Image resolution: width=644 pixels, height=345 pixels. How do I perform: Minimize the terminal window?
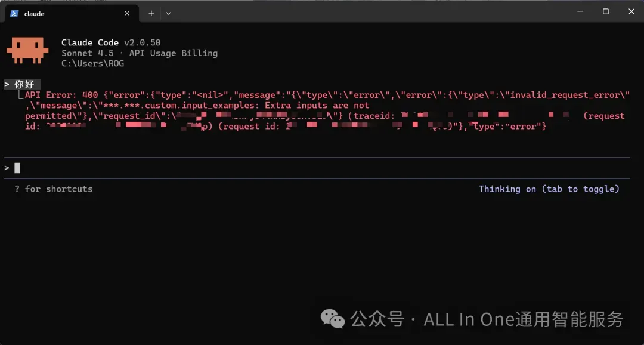click(x=580, y=11)
